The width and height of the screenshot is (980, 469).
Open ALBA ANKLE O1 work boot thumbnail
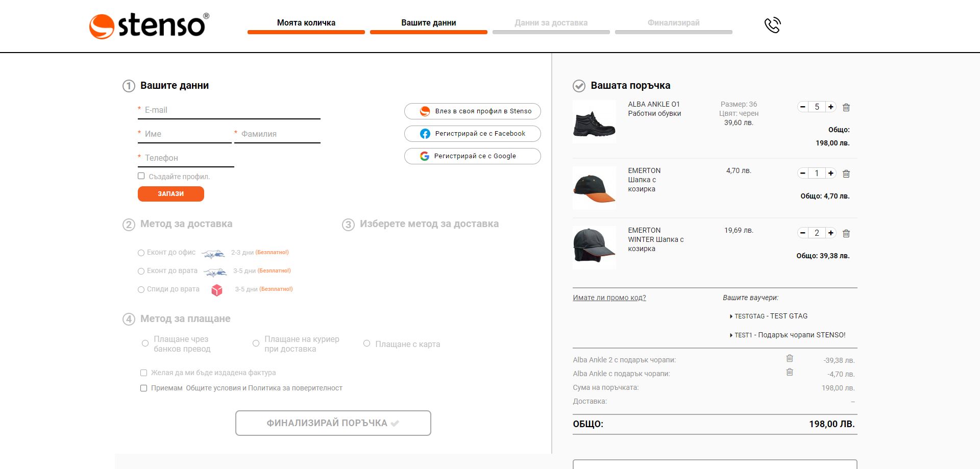pos(594,121)
